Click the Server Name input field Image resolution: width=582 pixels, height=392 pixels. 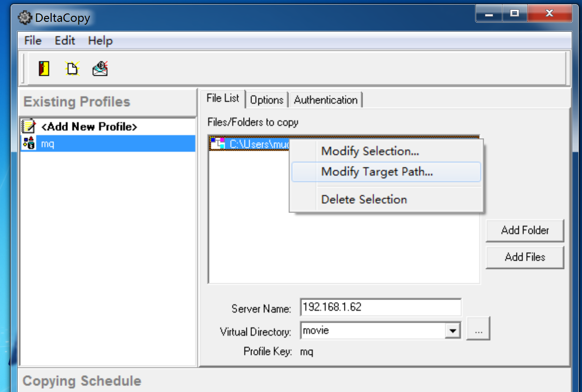(380, 307)
